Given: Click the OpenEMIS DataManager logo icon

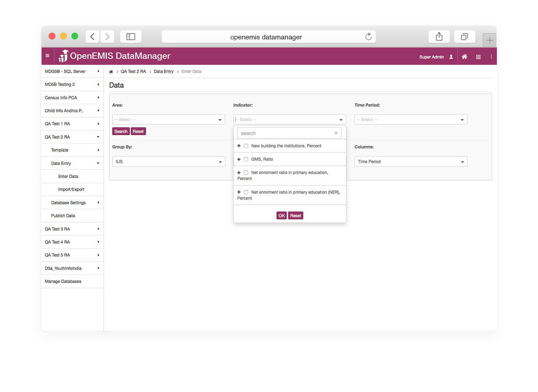Looking at the screenshot, I should pyautogui.click(x=63, y=56).
